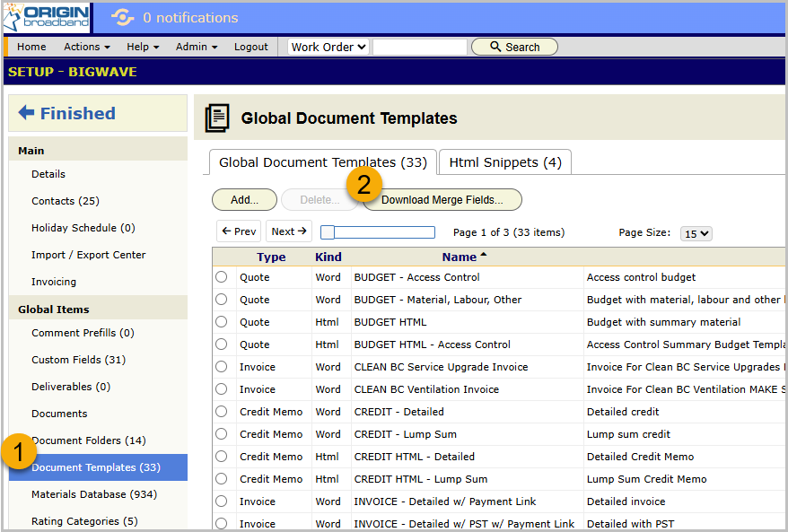The width and height of the screenshot is (788, 532).
Task: Sort table by Type column
Action: 271,257
